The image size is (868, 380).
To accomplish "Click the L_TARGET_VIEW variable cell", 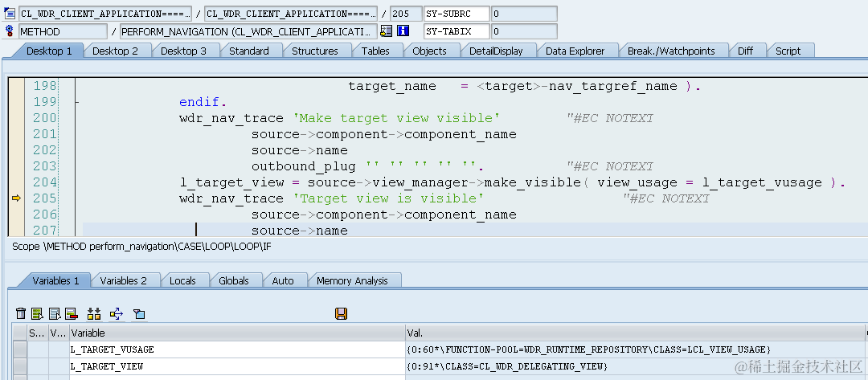I will (237, 366).
